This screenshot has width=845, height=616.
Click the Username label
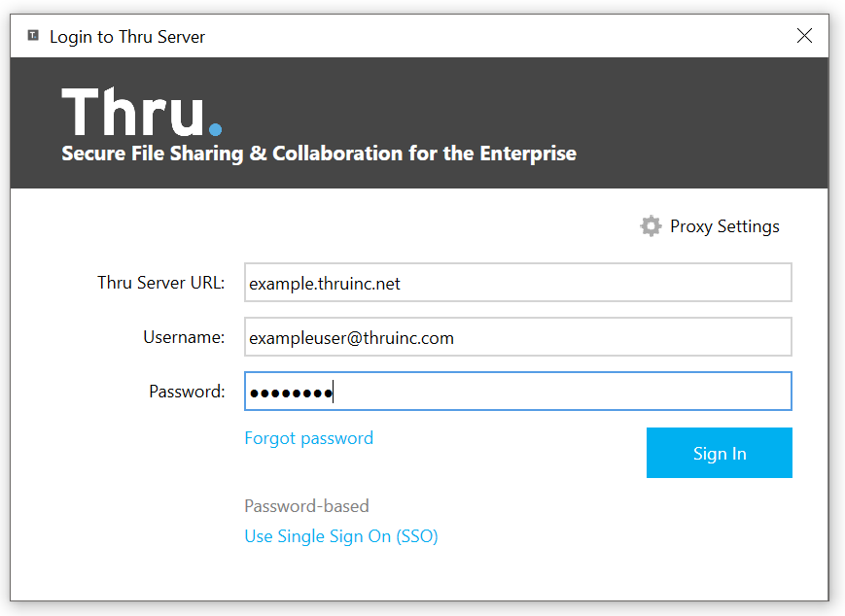(184, 337)
